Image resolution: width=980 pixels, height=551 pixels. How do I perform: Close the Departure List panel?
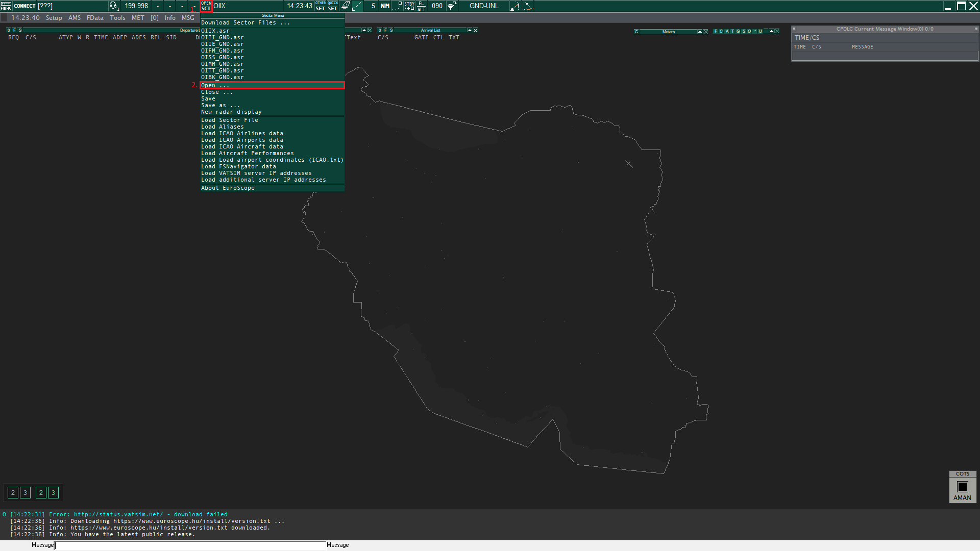(370, 30)
